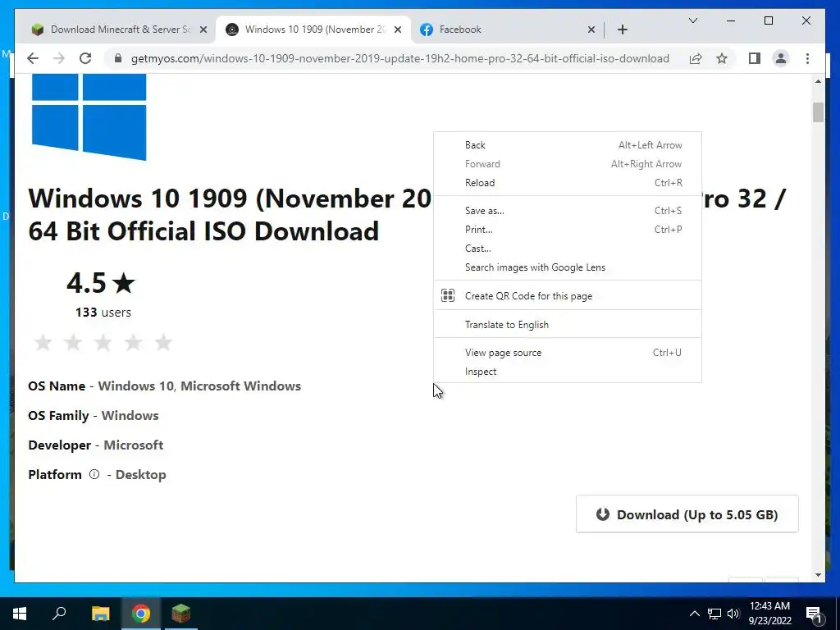Select Cast... in the context menu
Viewport: 840px width, 630px height.
[568, 248]
